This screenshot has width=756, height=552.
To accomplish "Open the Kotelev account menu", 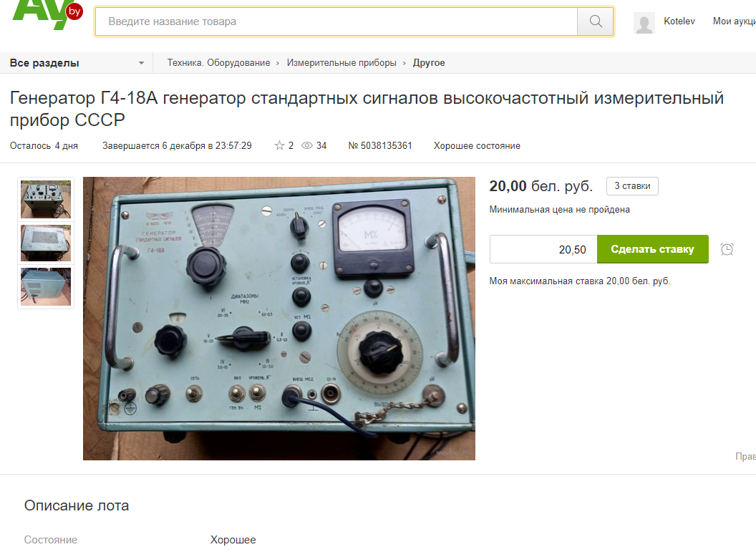I will (679, 21).
